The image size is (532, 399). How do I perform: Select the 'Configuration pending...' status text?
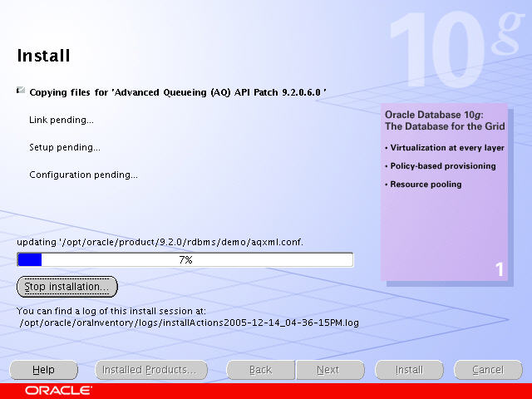coord(83,175)
